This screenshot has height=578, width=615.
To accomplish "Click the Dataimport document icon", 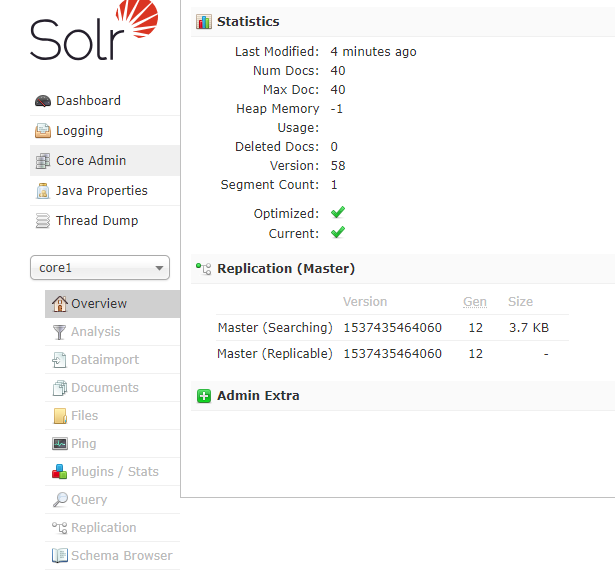I will pyautogui.click(x=60, y=360).
